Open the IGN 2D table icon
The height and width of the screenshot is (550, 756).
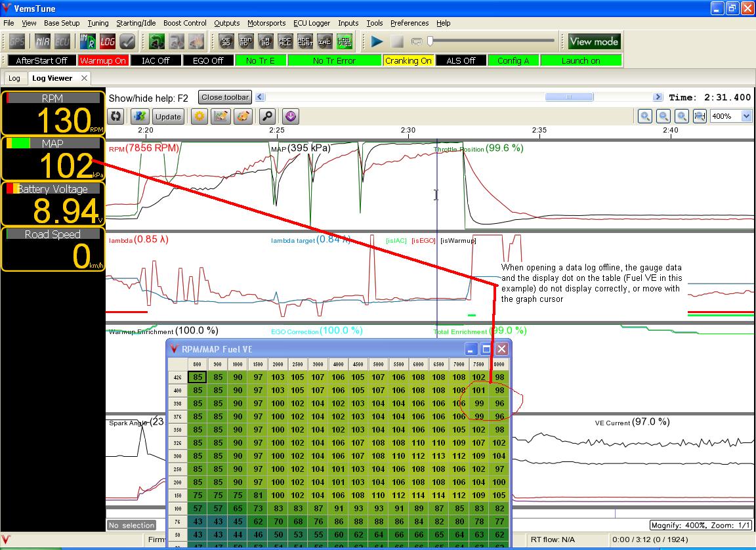click(x=246, y=41)
